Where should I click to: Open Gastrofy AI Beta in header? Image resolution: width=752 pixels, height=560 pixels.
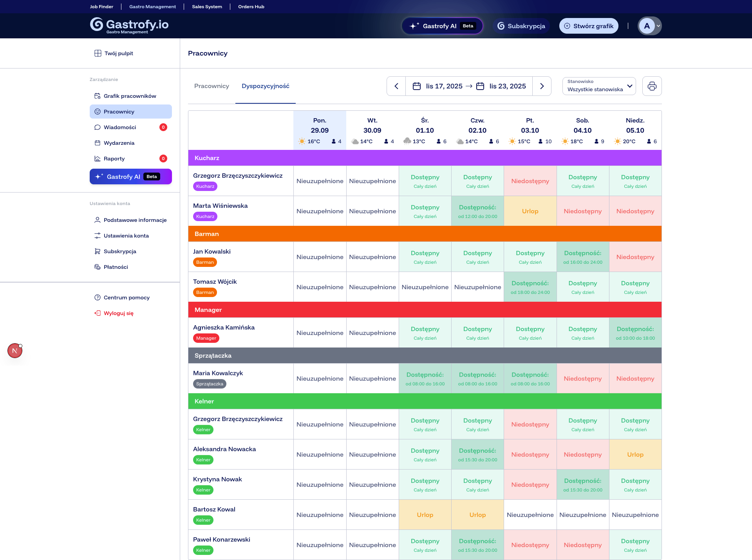(x=443, y=26)
